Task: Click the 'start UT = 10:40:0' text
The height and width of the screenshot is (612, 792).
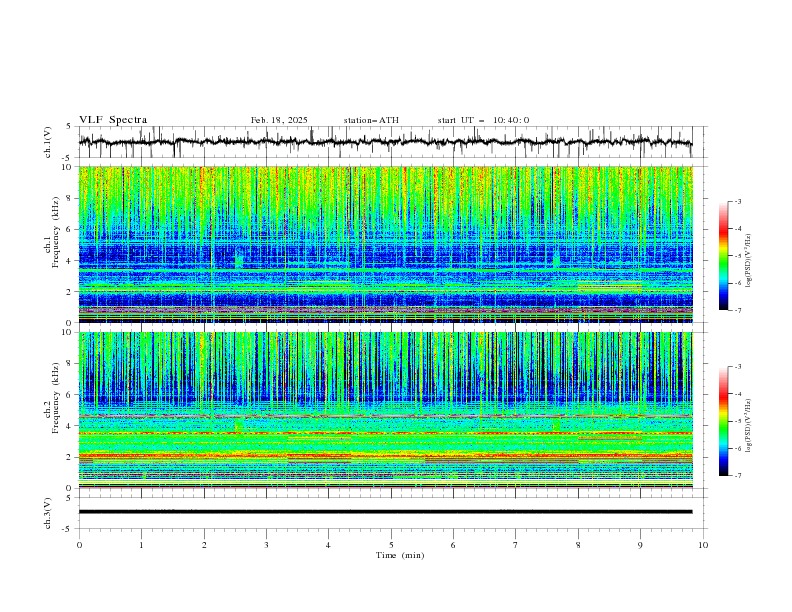Action: pyautogui.click(x=483, y=120)
